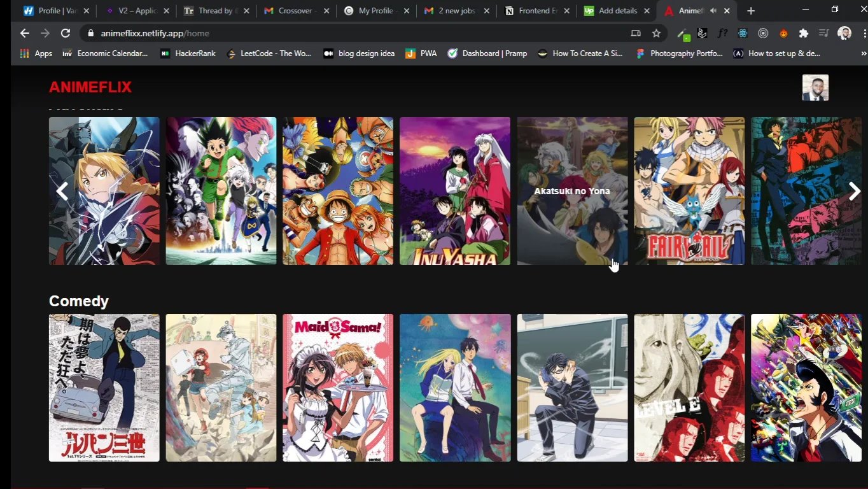Open the Fullmetal Alchemist poster
The height and width of the screenshot is (489, 868).
pyautogui.click(x=104, y=191)
